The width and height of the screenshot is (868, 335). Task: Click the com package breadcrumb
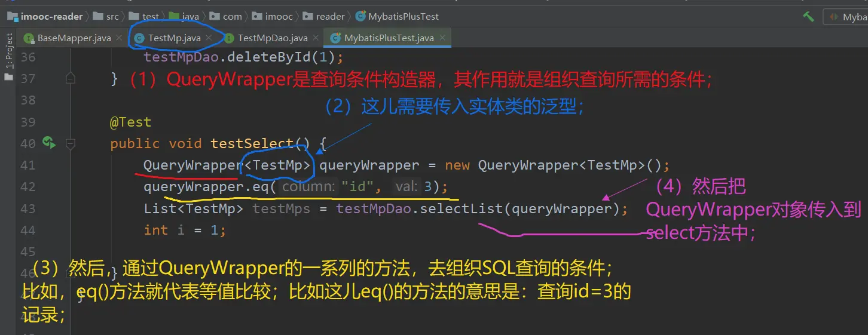coord(226,16)
